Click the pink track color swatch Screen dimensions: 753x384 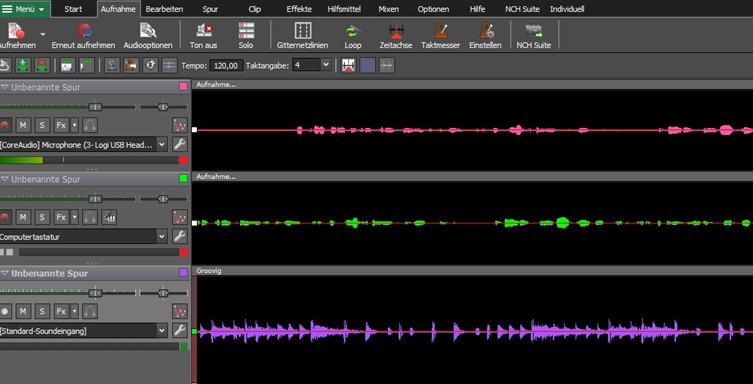(x=183, y=86)
